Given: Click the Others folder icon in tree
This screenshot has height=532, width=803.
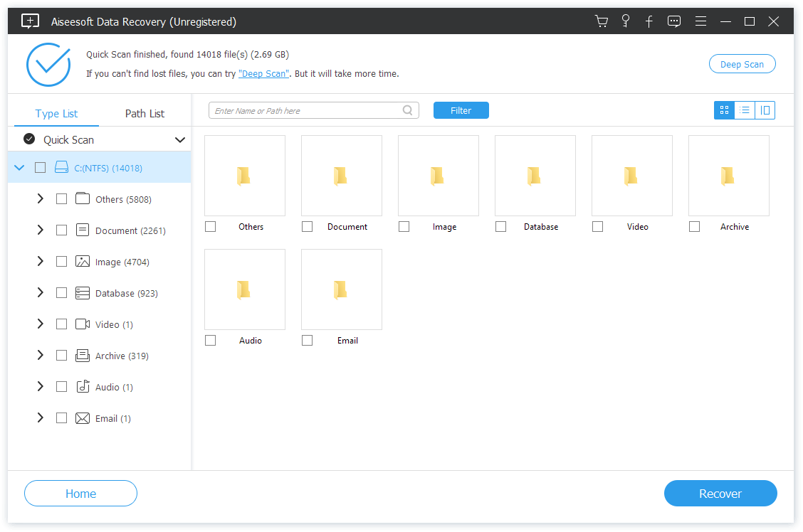Looking at the screenshot, I should click(x=83, y=198).
